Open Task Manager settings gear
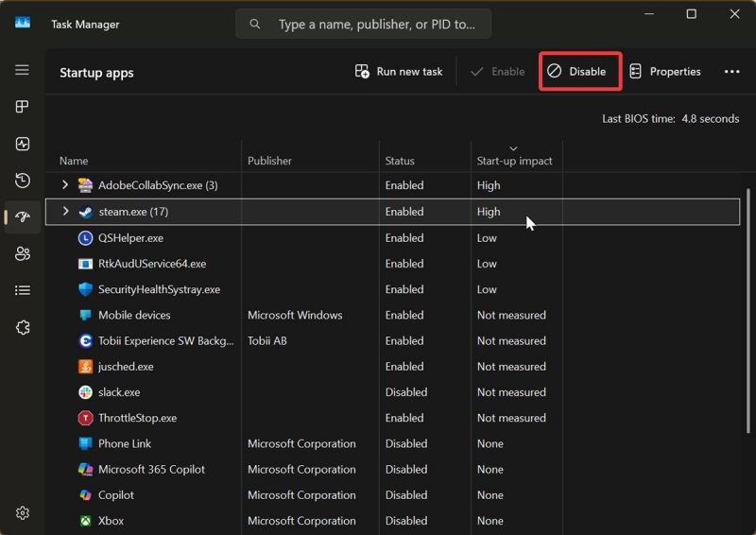Image resolution: width=756 pixels, height=535 pixels. (23, 512)
